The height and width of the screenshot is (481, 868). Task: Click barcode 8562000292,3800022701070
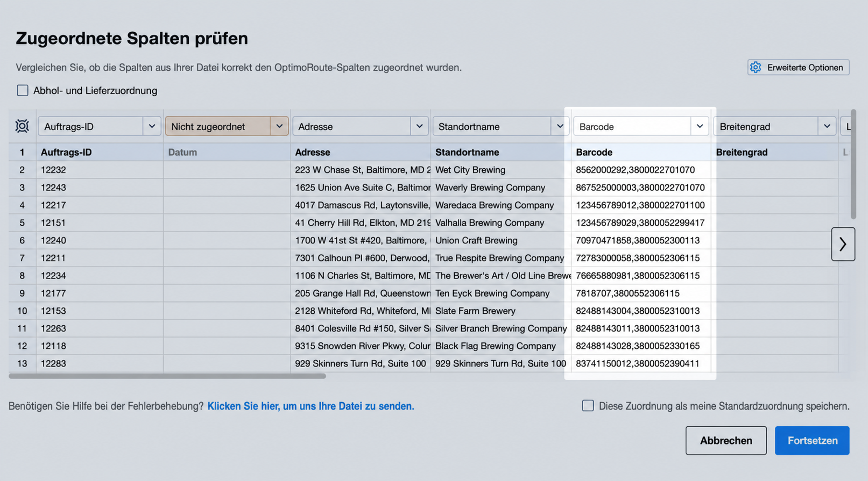641,170
